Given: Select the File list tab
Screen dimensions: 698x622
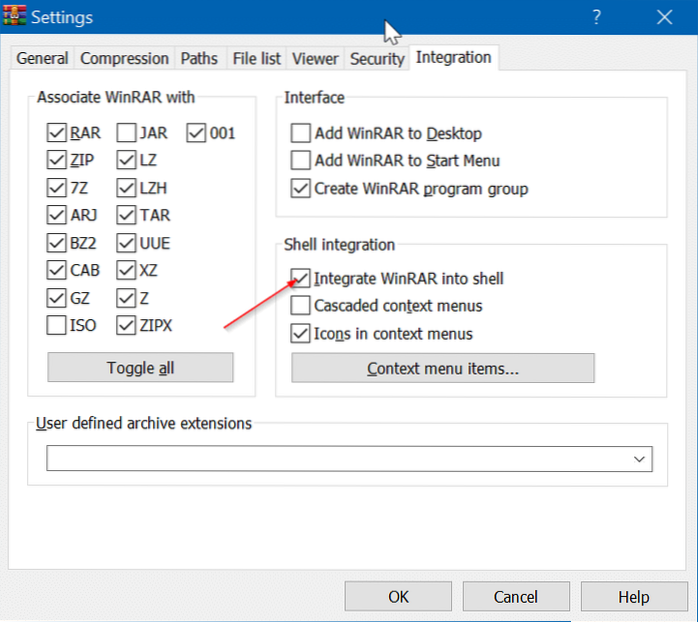Looking at the screenshot, I should (256, 59).
